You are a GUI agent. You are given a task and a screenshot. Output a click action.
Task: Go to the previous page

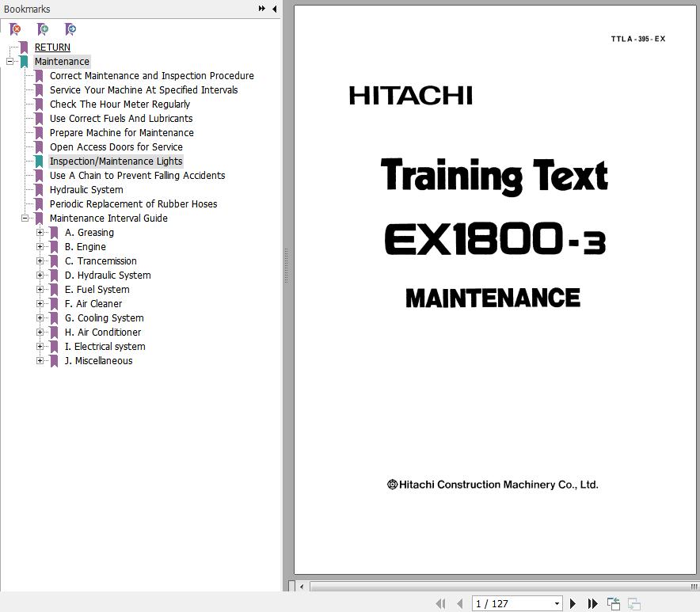tap(459, 603)
